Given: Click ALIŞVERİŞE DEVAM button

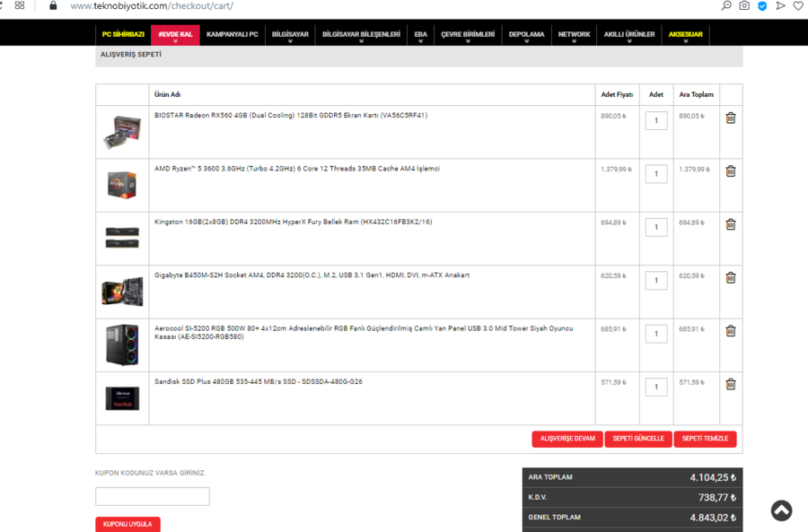Looking at the screenshot, I should click(567, 439).
